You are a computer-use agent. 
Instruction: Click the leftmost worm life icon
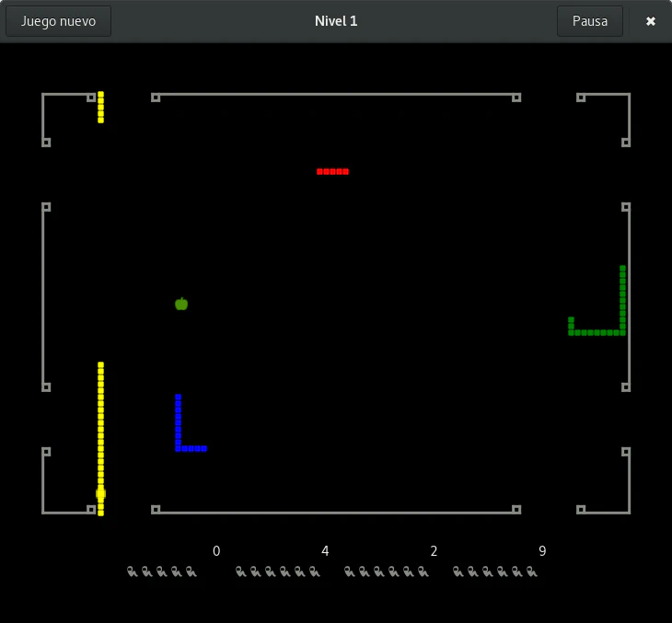(x=133, y=571)
